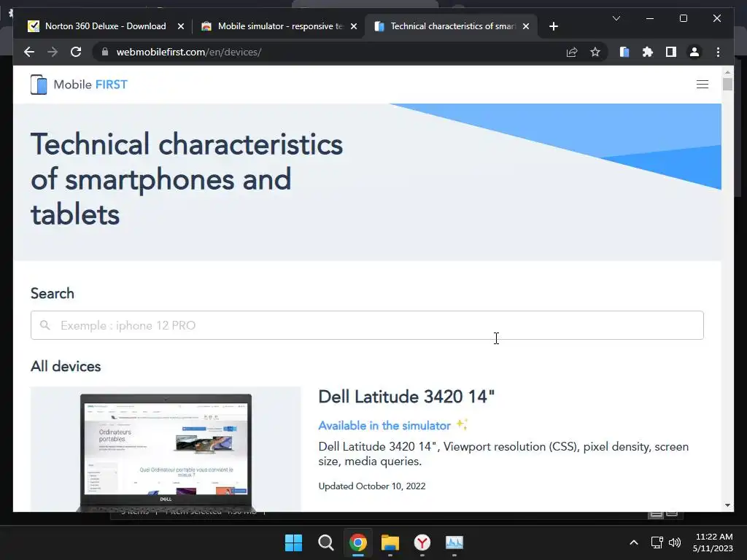747x560 pixels.
Task: Click the address bar URL
Action: 189,52
